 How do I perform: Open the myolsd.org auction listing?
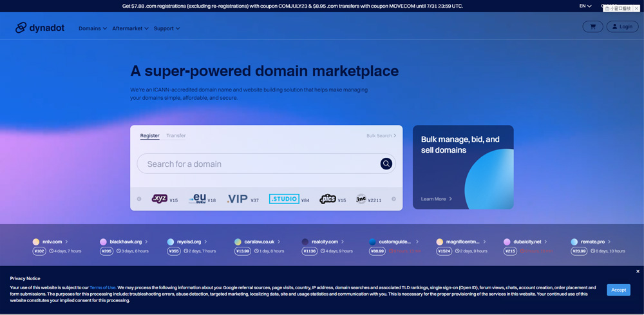pyautogui.click(x=189, y=242)
